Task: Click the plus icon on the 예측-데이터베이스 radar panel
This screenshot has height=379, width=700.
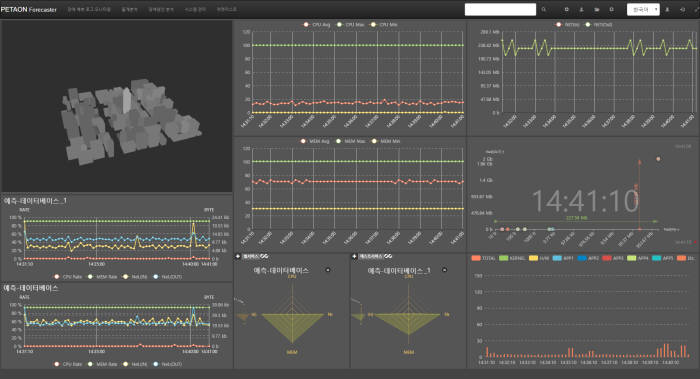Action: [x=238, y=256]
